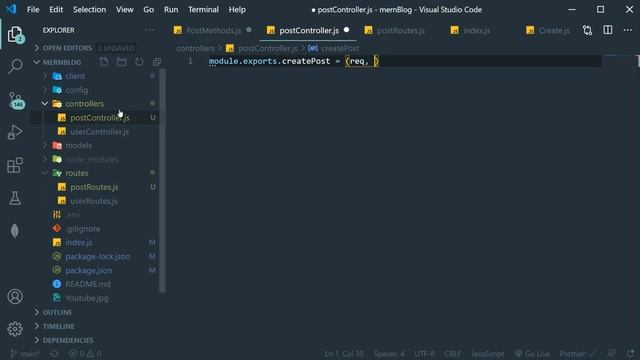Open the Search view in activity bar
640x360 pixels.
[15, 66]
